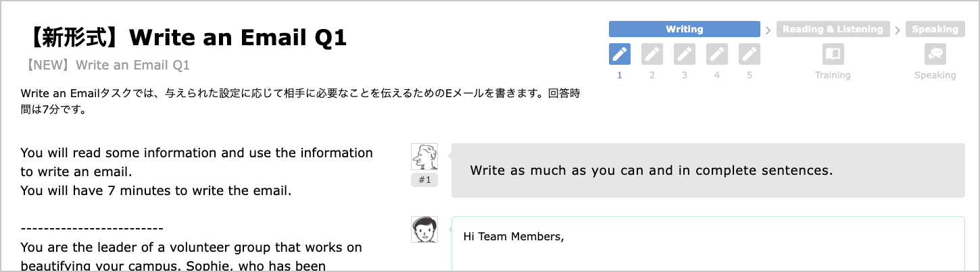This screenshot has height=272, width=980.
Task: Click into the email text area
Action: coord(707,253)
